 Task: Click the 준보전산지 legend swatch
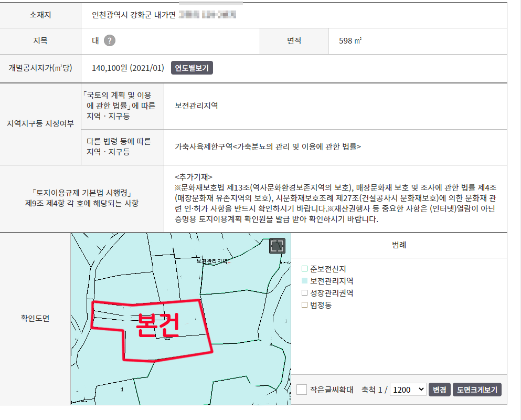[304, 269]
